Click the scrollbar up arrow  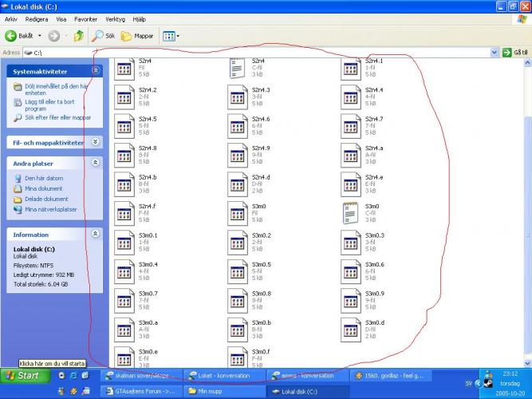(x=527, y=62)
